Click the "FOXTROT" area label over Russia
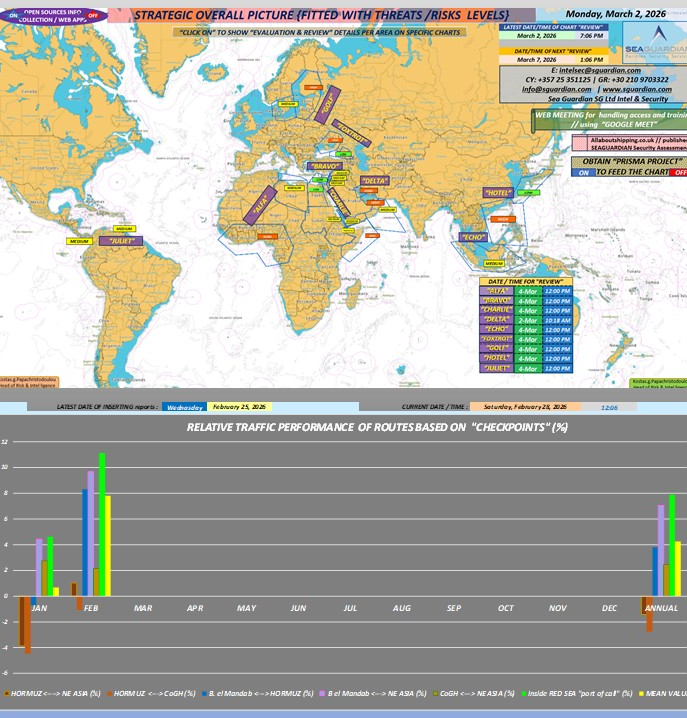Image resolution: width=687 pixels, height=718 pixels. (x=350, y=132)
